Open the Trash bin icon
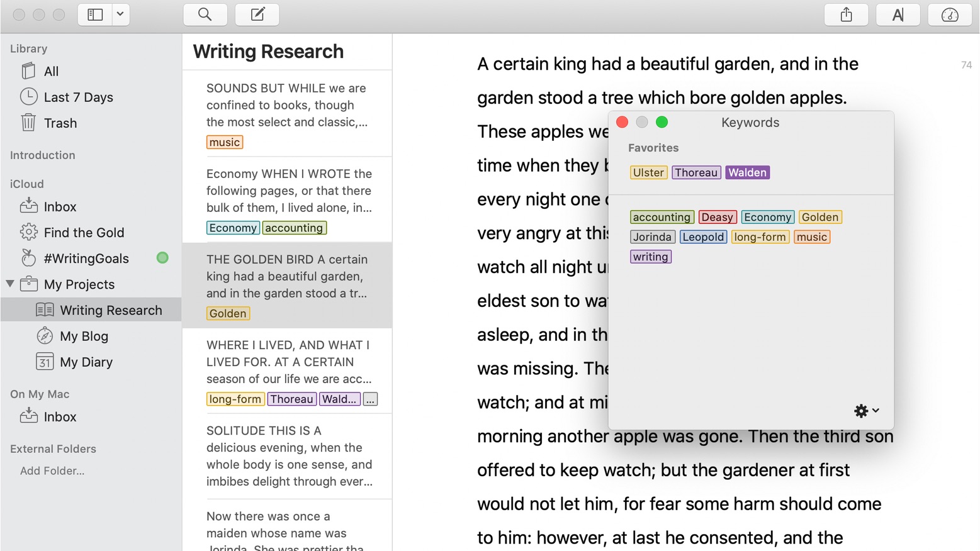980x551 pixels. [x=28, y=123]
